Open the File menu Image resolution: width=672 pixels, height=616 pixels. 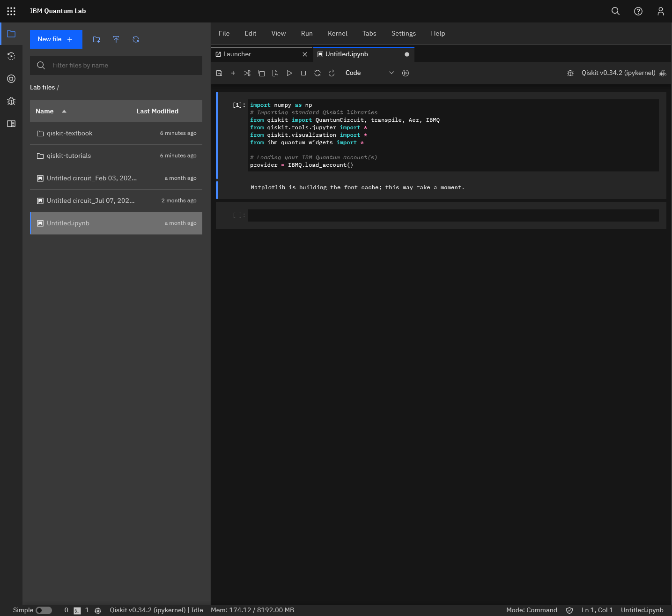coord(224,34)
